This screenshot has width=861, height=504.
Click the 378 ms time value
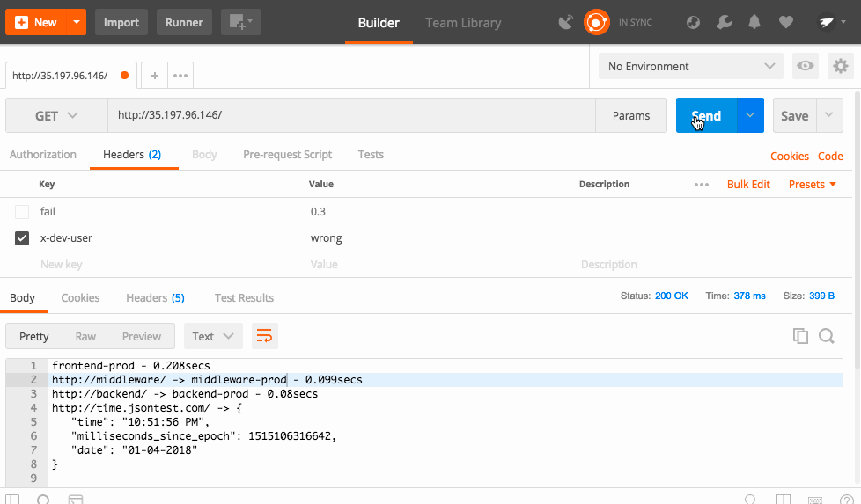(749, 296)
